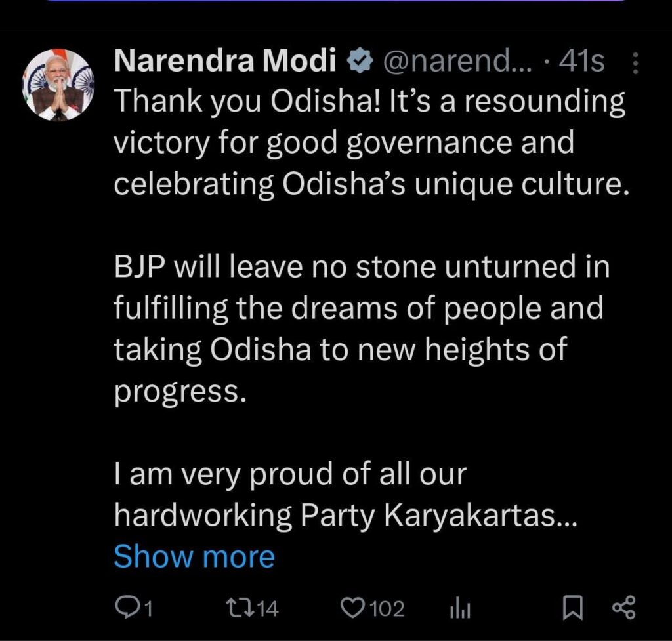The width and height of the screenshot is (672, 641).
Task: Click the reply count number 1
Action: click(148, 609)
